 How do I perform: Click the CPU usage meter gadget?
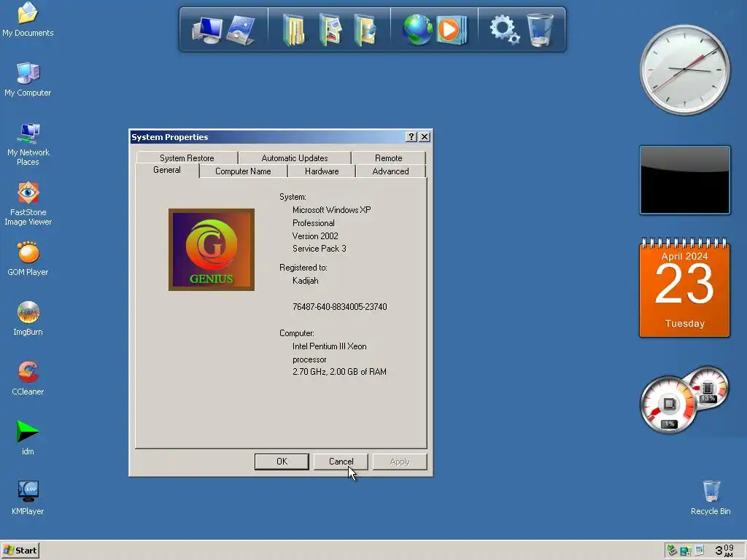pyautogui.click(x=668, y=405)
